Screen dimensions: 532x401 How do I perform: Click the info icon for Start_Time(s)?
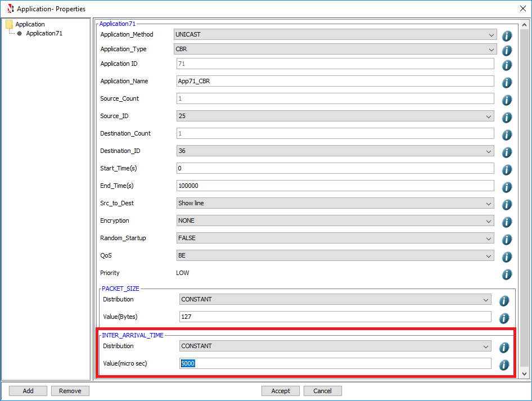(507, 169)
